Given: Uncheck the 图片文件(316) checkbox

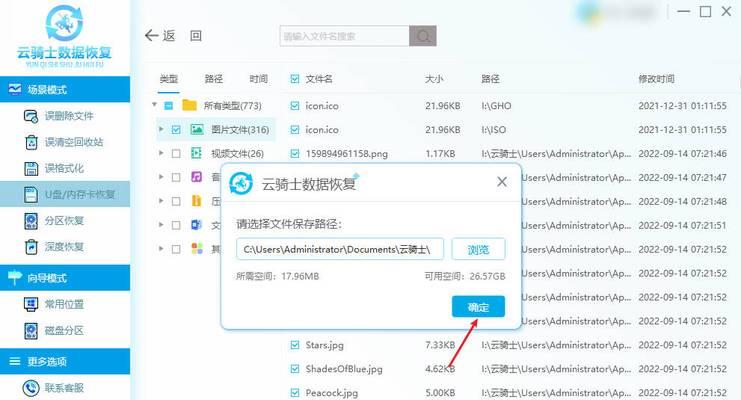Looking at the screenshot, I should point(176,130).
